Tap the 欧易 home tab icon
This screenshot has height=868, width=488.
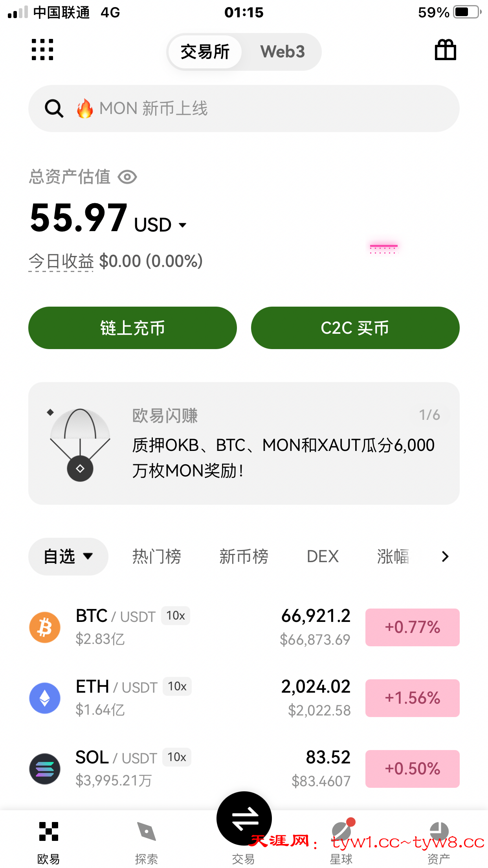coord(49,832)
